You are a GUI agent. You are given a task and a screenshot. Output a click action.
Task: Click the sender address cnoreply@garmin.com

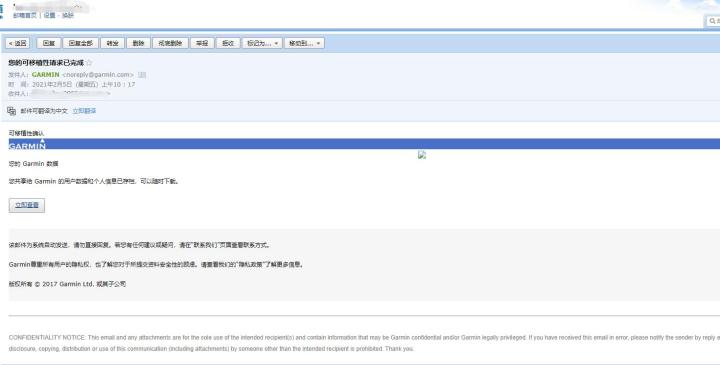[98, 74]
